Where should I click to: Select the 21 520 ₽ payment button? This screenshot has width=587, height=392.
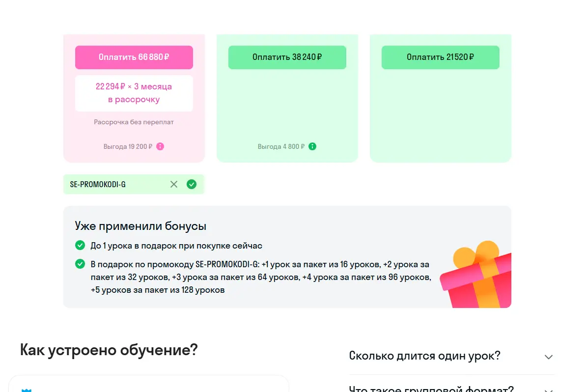(x=440, y=57)
